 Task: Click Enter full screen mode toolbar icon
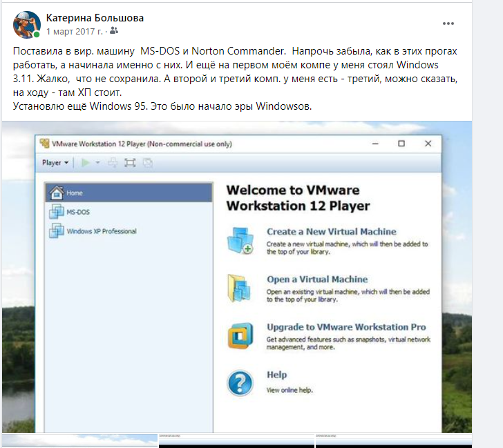(x=130, y=163)
